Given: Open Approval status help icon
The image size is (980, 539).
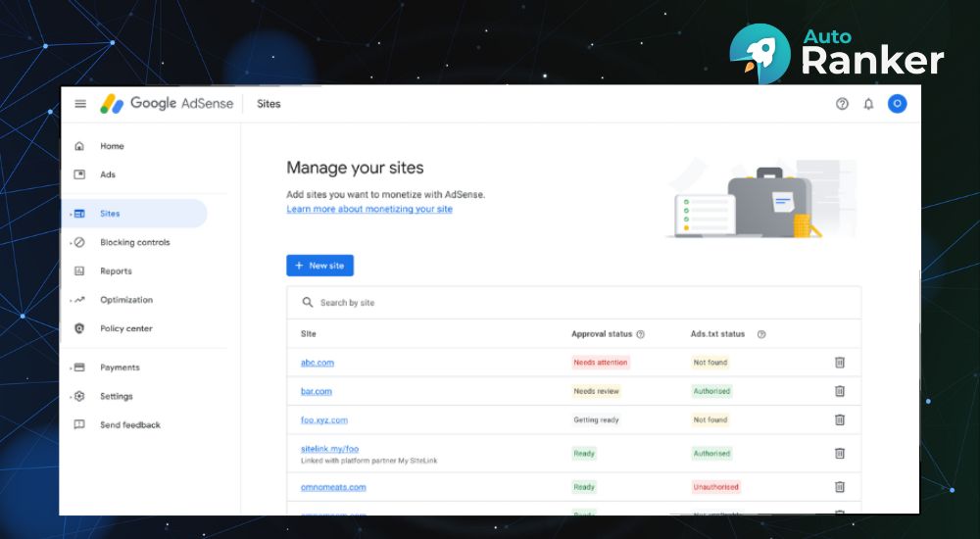Looking at the screenshot, I should coord(641,334).
